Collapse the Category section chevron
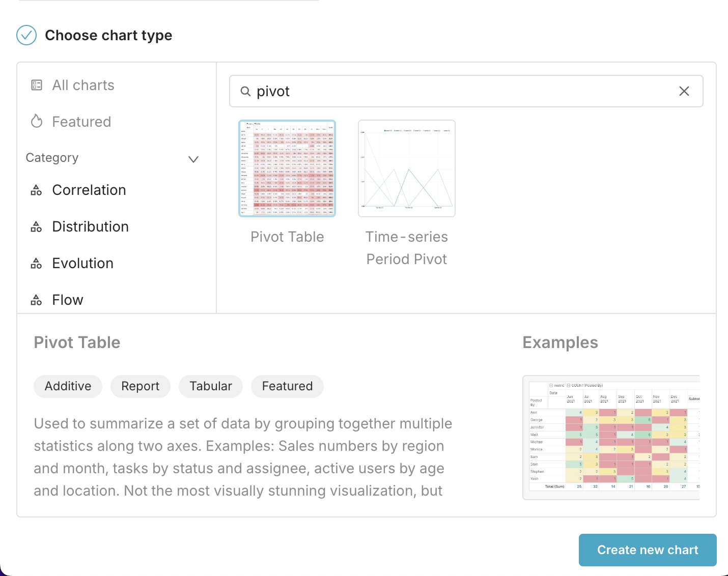This screenshot has width=728, height=576. [x=193, y=159]
